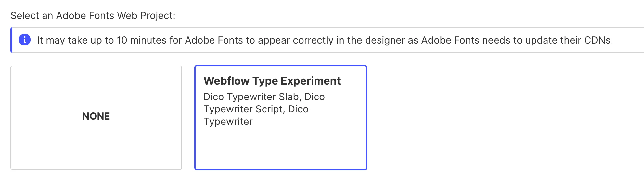This screenshot has height=195, width=644.
Task: Click the Select an Adobe Fonts Web Project heading
Action: [93, 15]
